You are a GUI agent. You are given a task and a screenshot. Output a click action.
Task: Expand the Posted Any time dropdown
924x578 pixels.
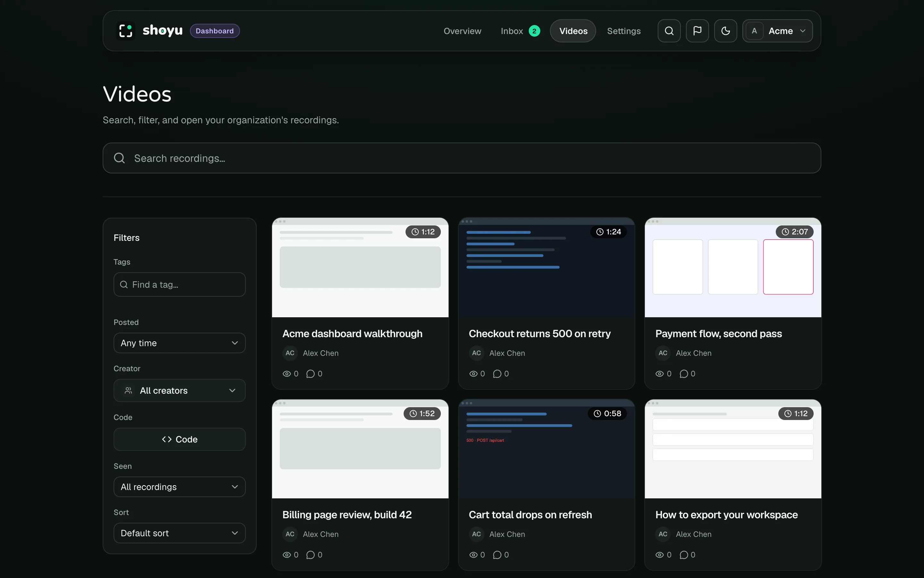pos(179,343)
